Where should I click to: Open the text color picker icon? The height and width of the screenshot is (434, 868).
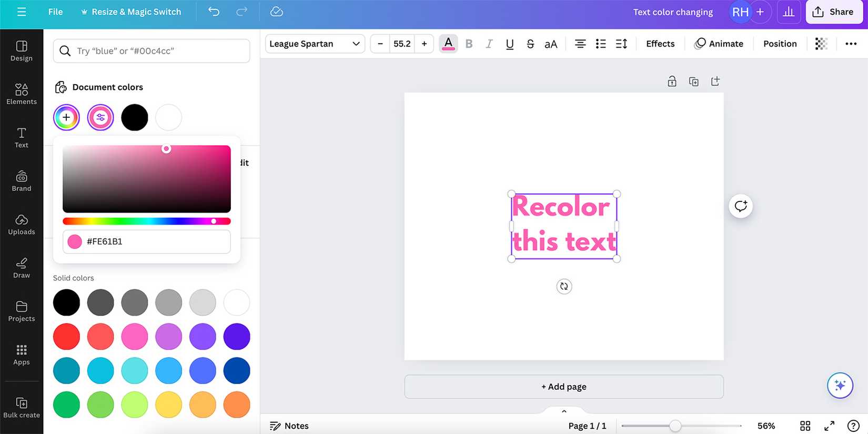448,44
